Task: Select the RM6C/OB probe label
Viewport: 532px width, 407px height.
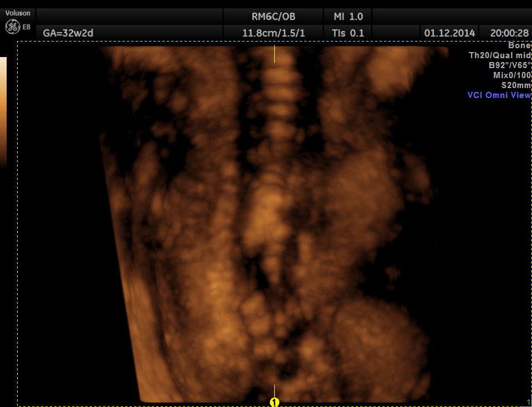Action: click(x=273, y=17)
